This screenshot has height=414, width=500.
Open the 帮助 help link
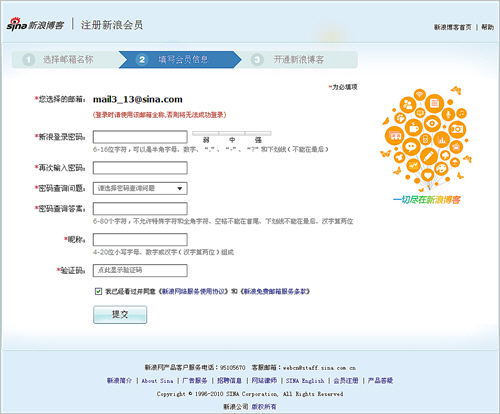click(487, 27)
